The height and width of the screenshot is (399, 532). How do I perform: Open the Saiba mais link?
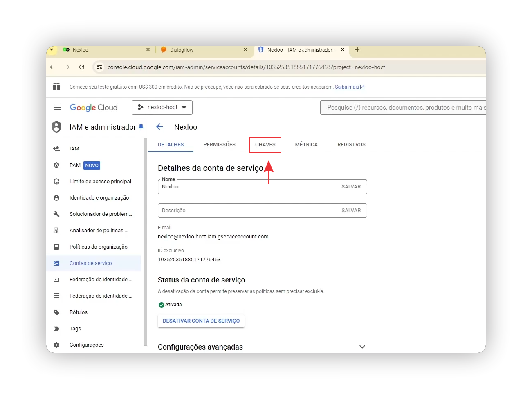click(x=347, y=87)
